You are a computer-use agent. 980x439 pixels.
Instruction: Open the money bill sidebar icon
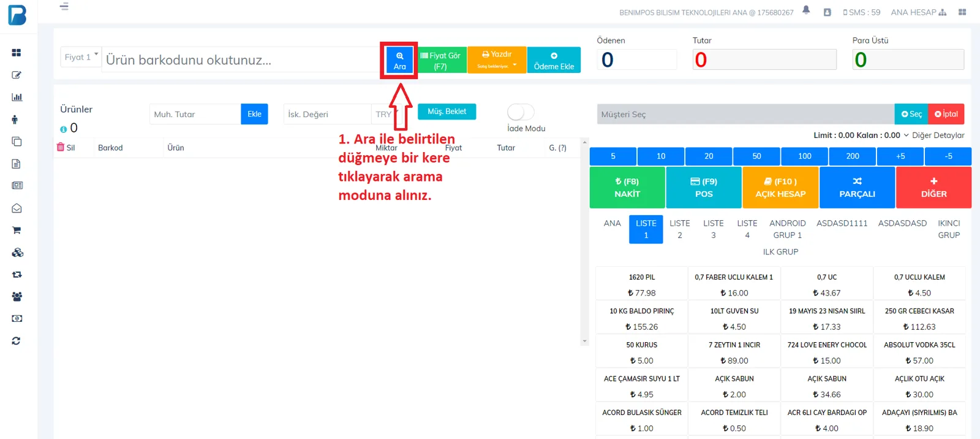(x=17, y=318)
